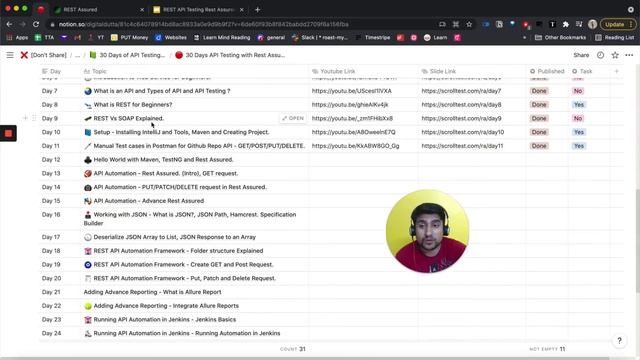
Task: Click the Chrome Update button
Action: pos(618,24)
